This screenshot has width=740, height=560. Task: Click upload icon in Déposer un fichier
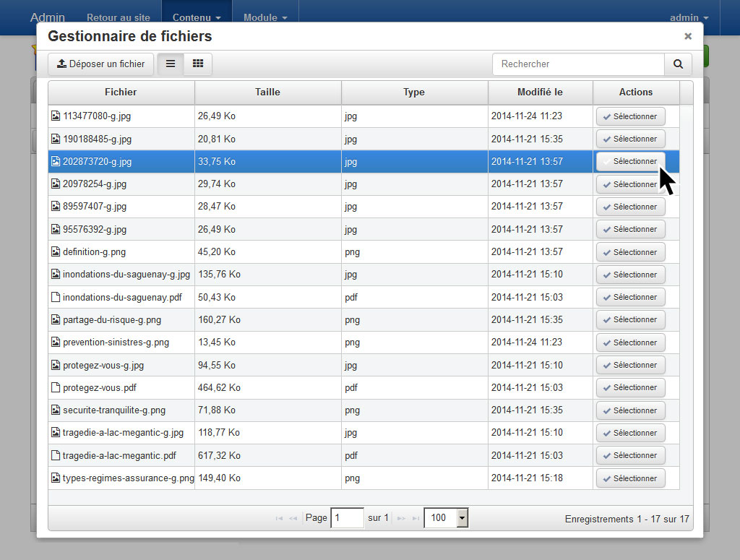[61, 64]
